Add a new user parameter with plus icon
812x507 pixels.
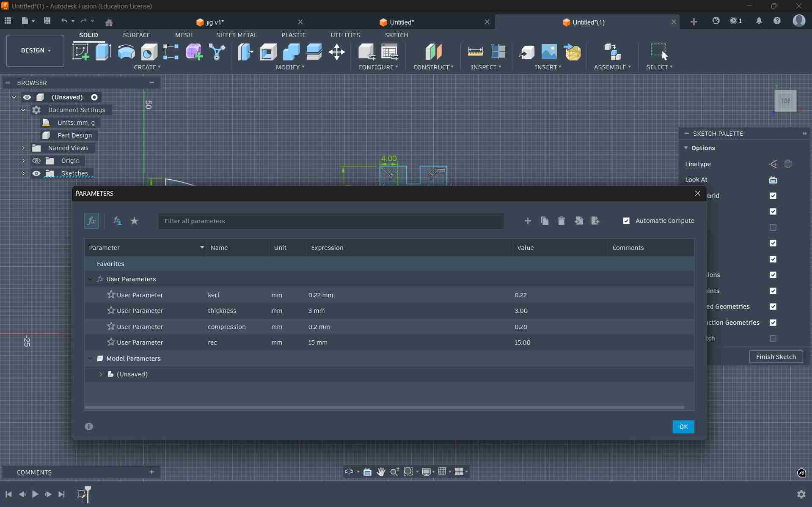528,221
